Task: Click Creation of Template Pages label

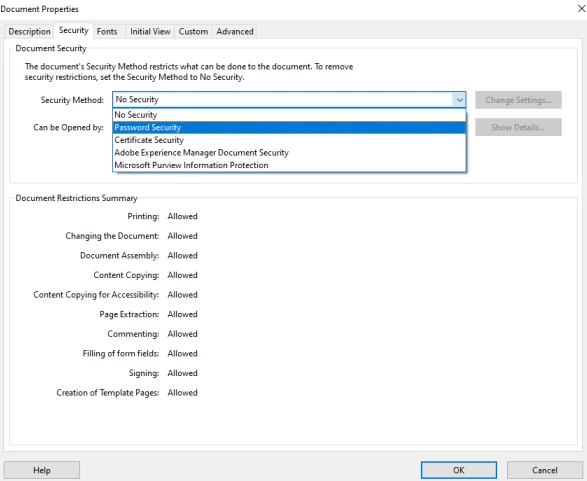Action: [x=107, y=393]
